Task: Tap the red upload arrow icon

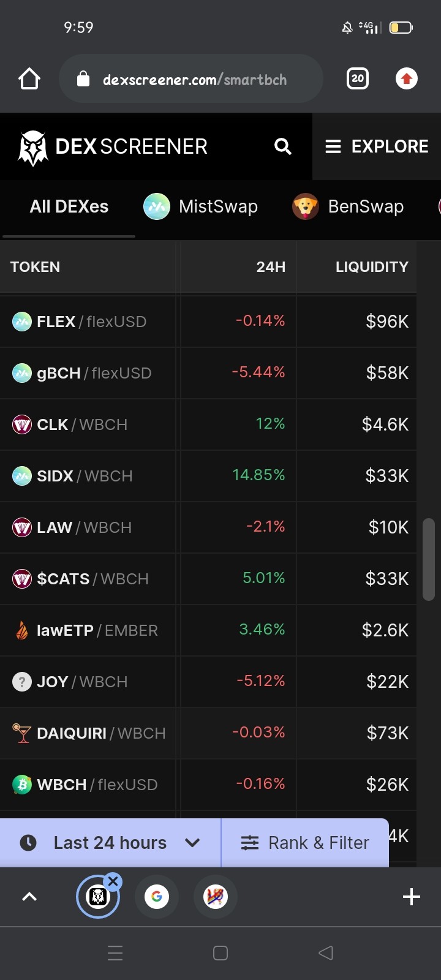Action: tap(407, 78)
